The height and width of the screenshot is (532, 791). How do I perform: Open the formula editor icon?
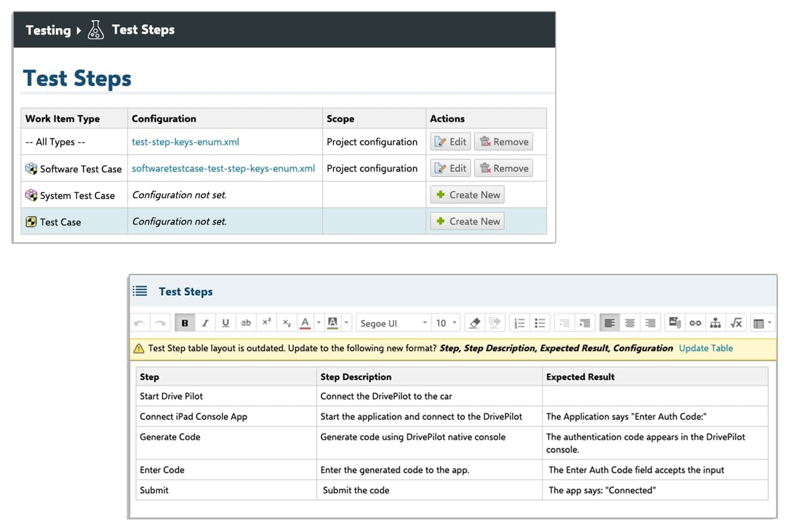pos(736,323)
